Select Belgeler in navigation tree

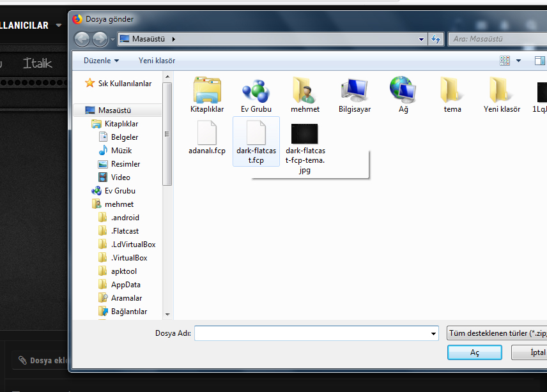124,137
